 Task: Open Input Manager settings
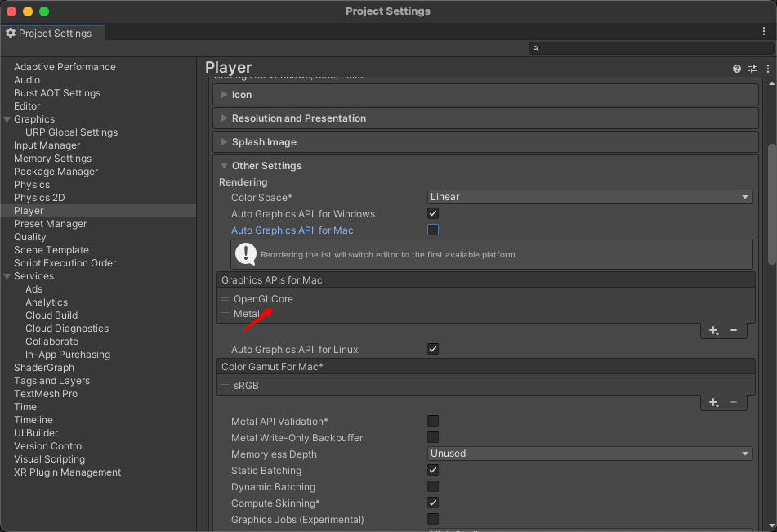(x=47, y=145)
